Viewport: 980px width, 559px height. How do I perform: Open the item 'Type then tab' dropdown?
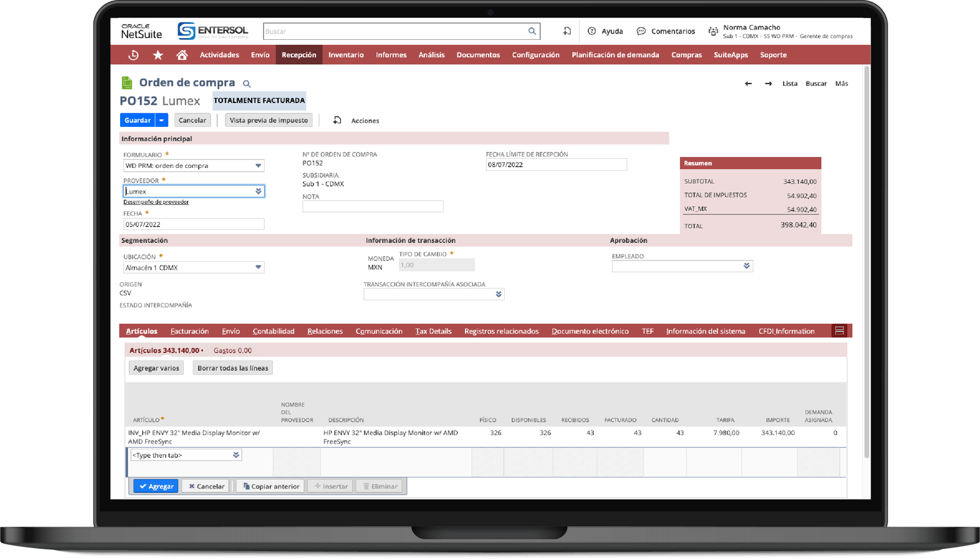[x=236, y=455]
